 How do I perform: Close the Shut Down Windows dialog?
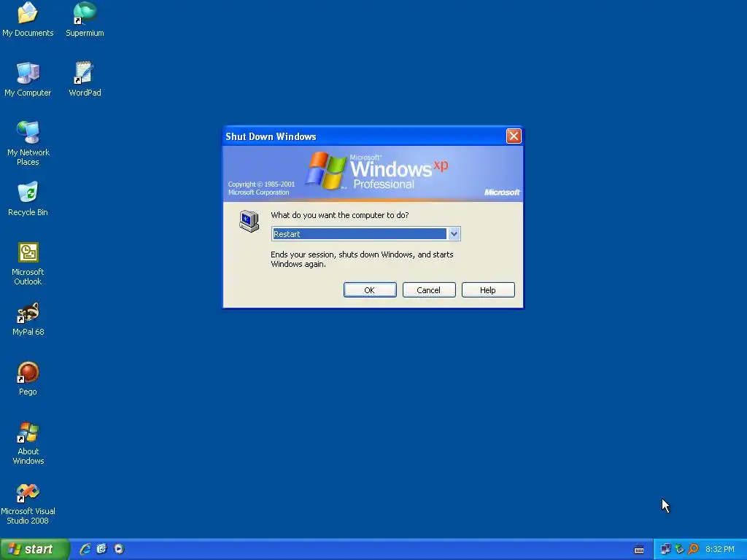click(x=514, y=136)
